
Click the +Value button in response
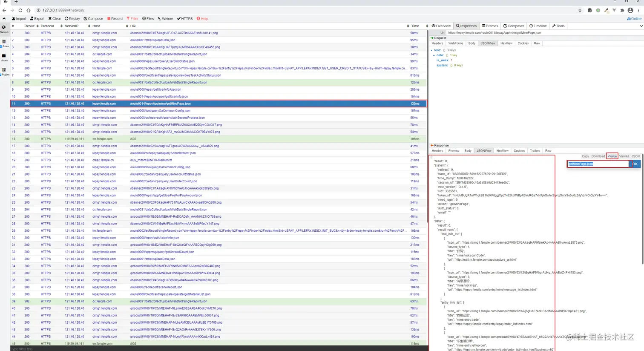click(612, 156)
